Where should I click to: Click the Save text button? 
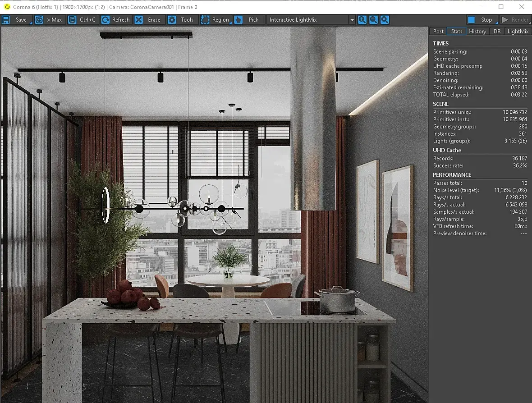click(x=21, y=20)
